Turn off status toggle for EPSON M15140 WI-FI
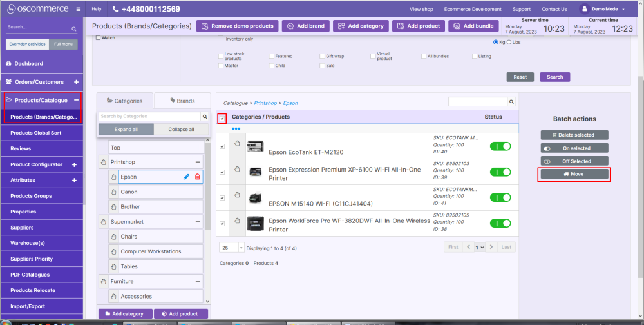 pos(500,198)
